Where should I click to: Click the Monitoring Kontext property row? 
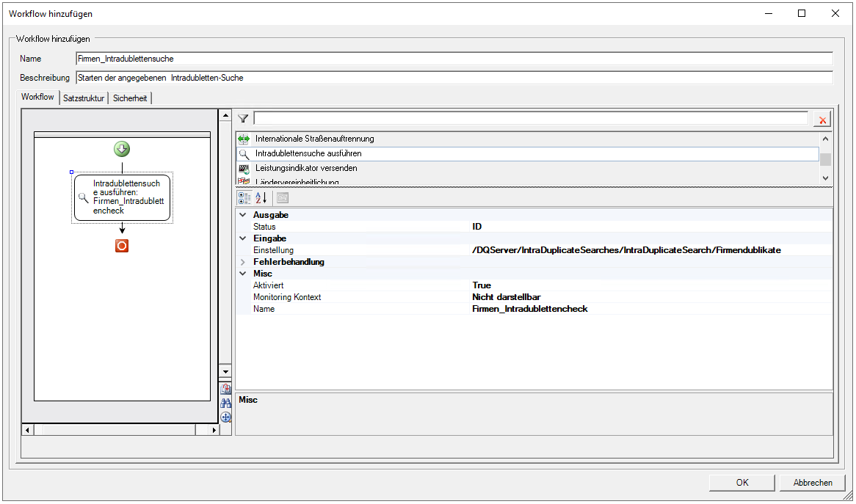(534, 297)
